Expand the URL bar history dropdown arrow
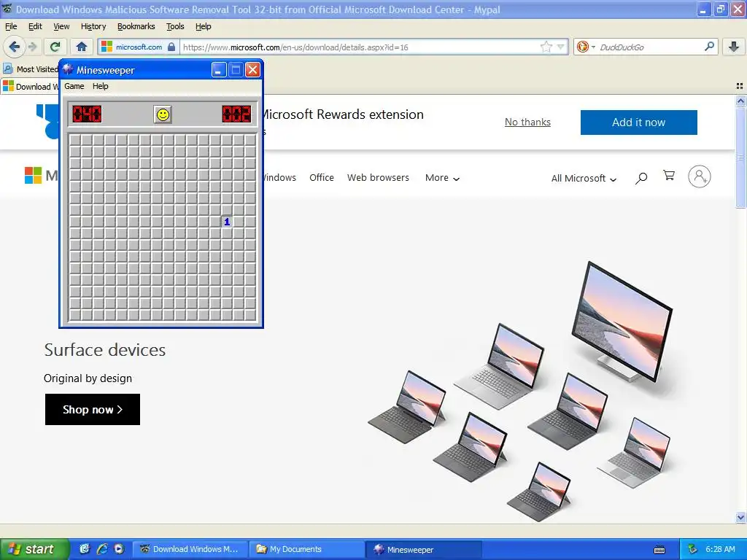747x560 pixels. click(x=561, y=47)
